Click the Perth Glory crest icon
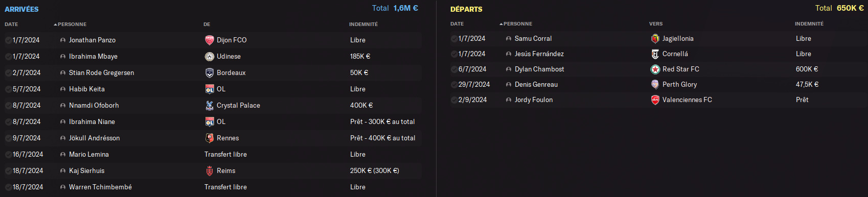 (x=655, y=84)
